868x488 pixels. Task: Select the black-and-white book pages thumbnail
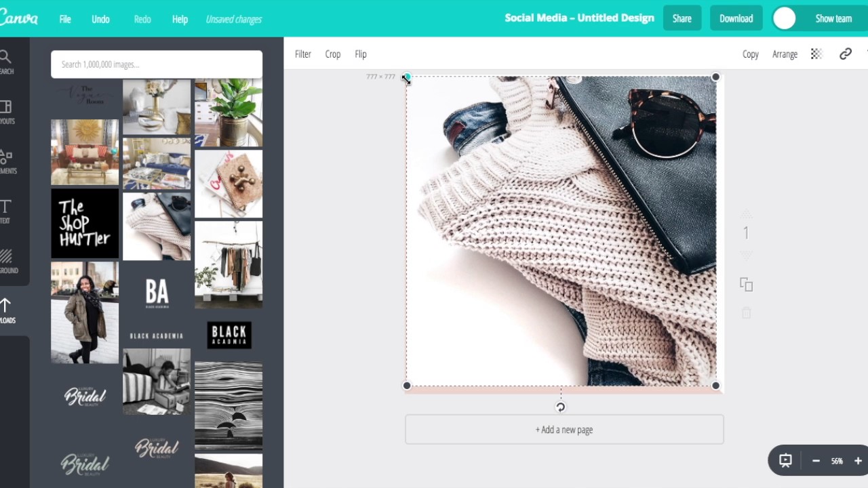(x=229, y=405)
